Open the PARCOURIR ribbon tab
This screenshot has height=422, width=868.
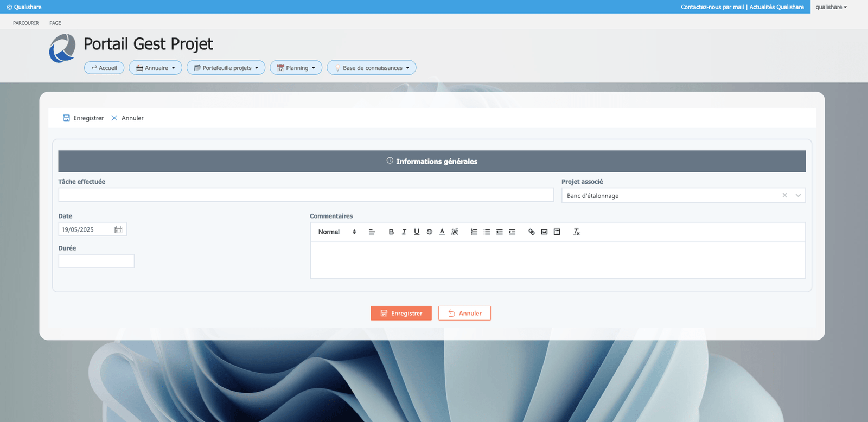[x=26, y=23]
